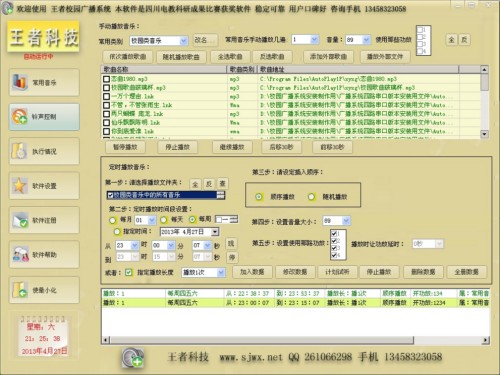
Task: Click the 计划试听 preview schedule button
Action: pyautogui.click(x=337, y=272)
